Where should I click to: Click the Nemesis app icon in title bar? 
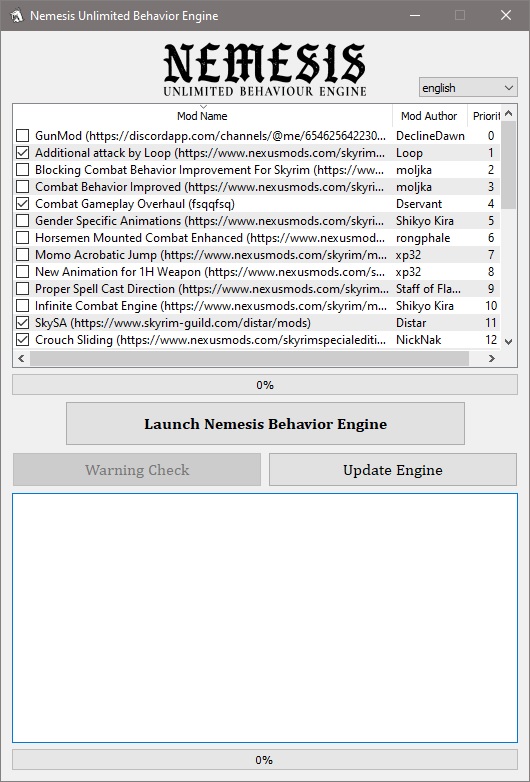click(16, 15)
